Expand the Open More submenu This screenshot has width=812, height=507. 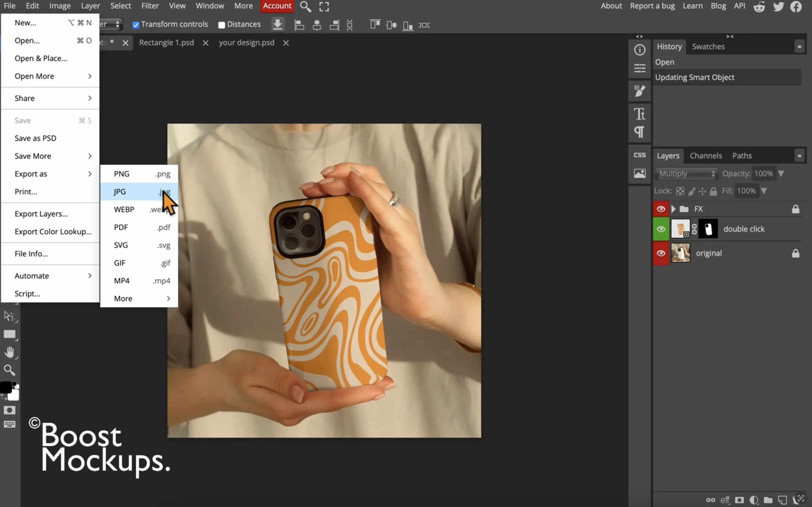(x=50, y=76)
